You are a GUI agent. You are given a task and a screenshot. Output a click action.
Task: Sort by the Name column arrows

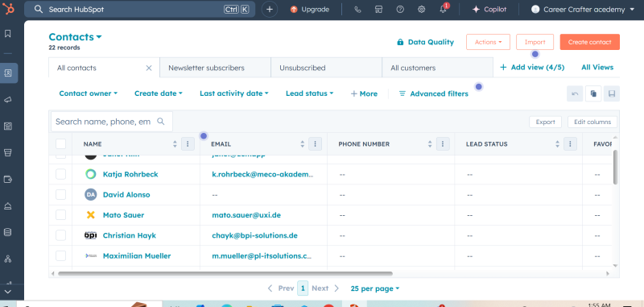coord(175,144)
